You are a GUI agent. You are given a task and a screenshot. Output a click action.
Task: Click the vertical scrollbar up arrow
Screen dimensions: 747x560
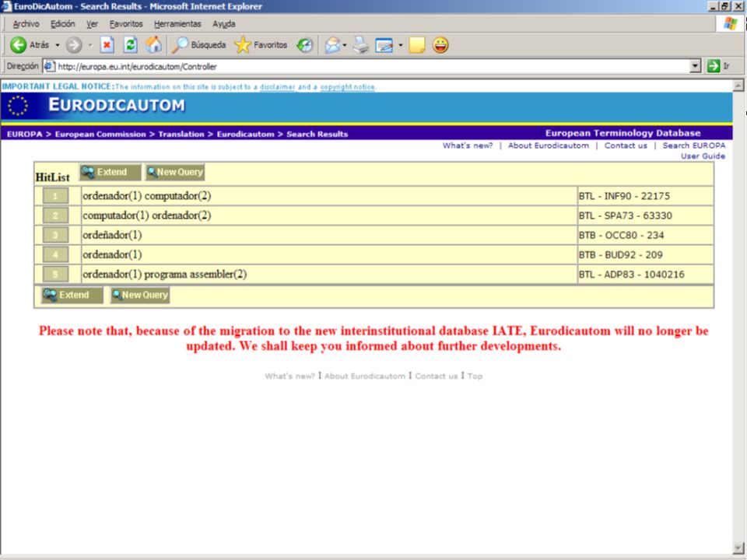coord(738,86)
